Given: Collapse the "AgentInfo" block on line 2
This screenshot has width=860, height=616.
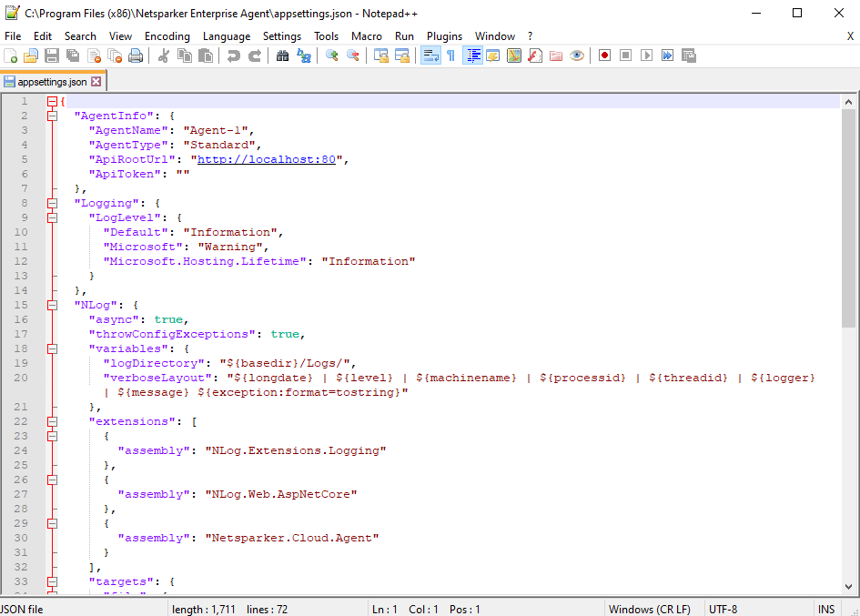Looking at the screenshot, I should (x=52, y=116).
